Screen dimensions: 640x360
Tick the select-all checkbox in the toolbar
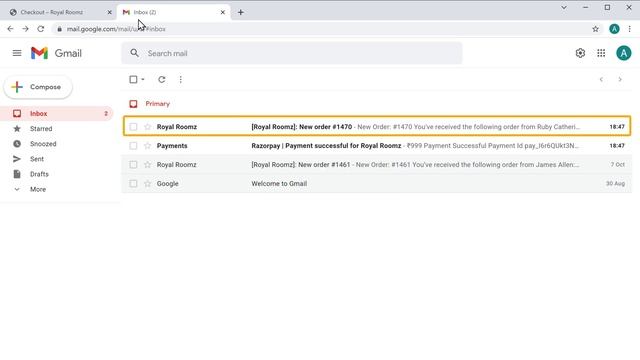133,80
